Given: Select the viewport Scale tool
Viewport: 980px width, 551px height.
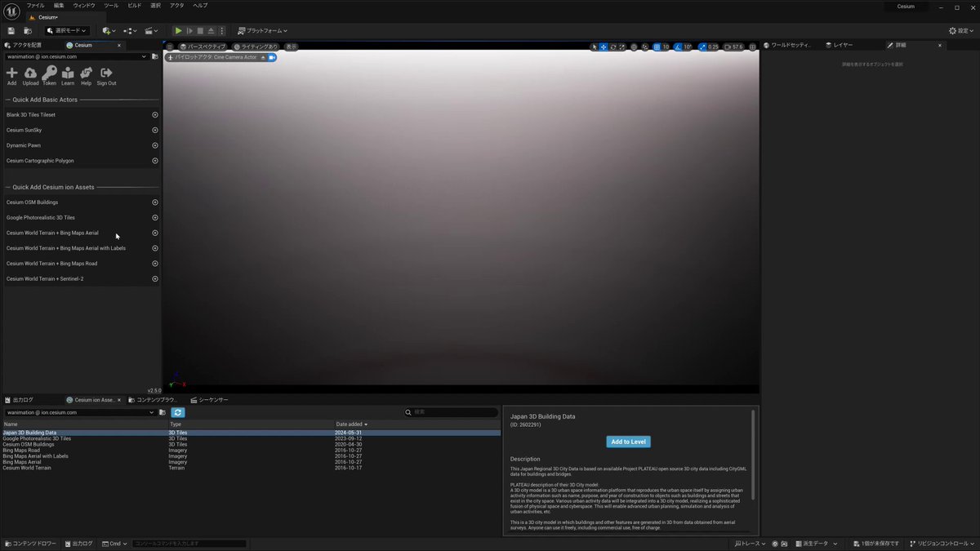Looking at the screenshot, I should [621, 47].
